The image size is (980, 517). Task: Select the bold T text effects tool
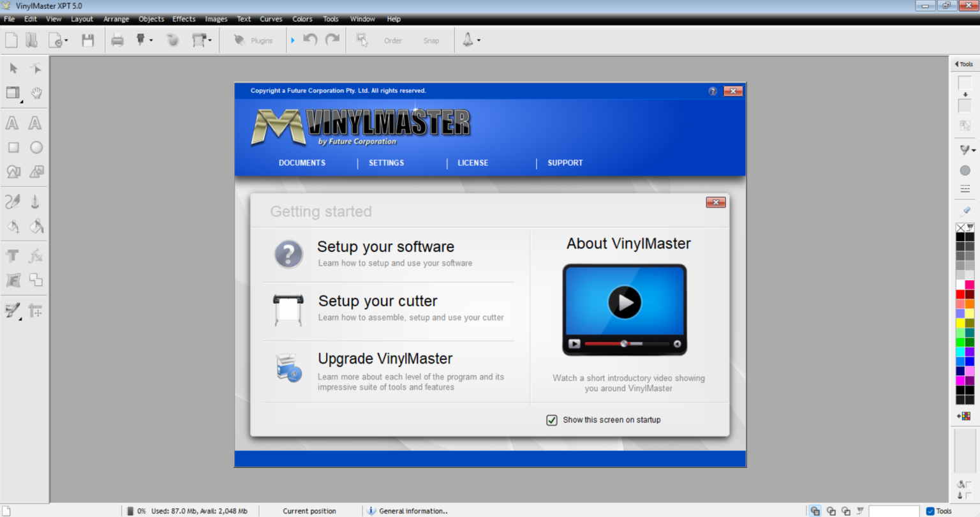pos(12,256)
